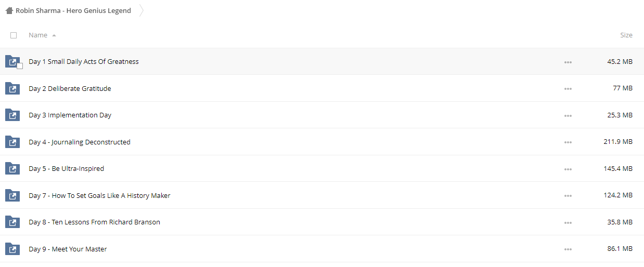Click folder icon for Day 4 Journaling Deconstructed
This screenshot has width=644, height=267.
tap(12, 142)
